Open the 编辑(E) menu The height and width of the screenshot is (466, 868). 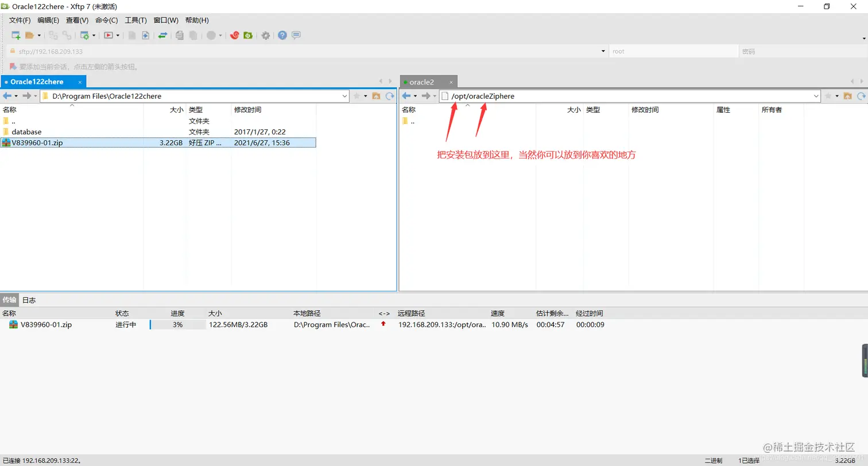point(48,20)
